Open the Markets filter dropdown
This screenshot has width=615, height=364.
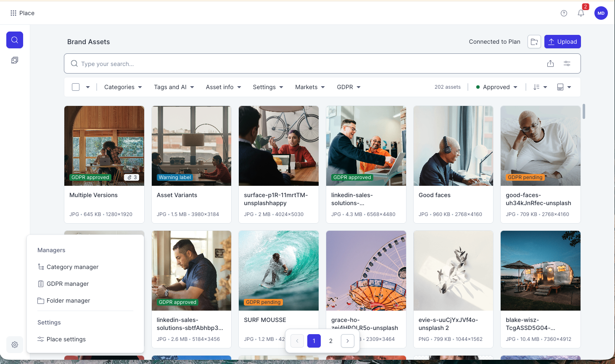[310, 87]
